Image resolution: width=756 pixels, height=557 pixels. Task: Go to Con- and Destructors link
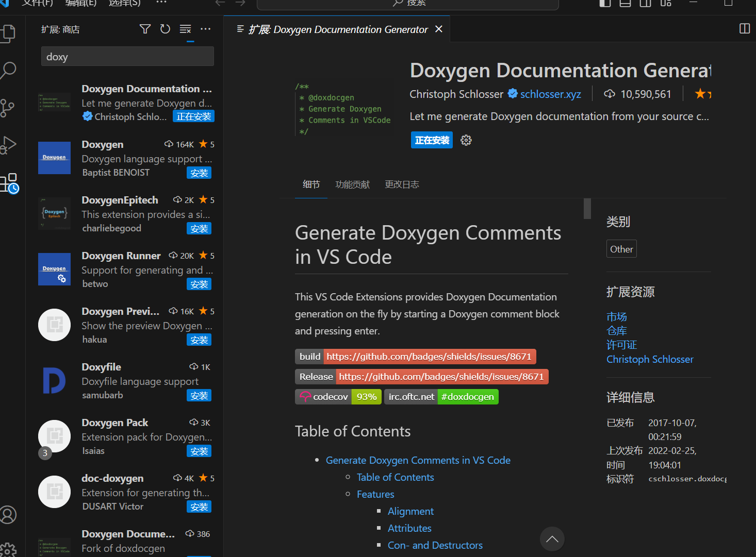click(435, 545)
